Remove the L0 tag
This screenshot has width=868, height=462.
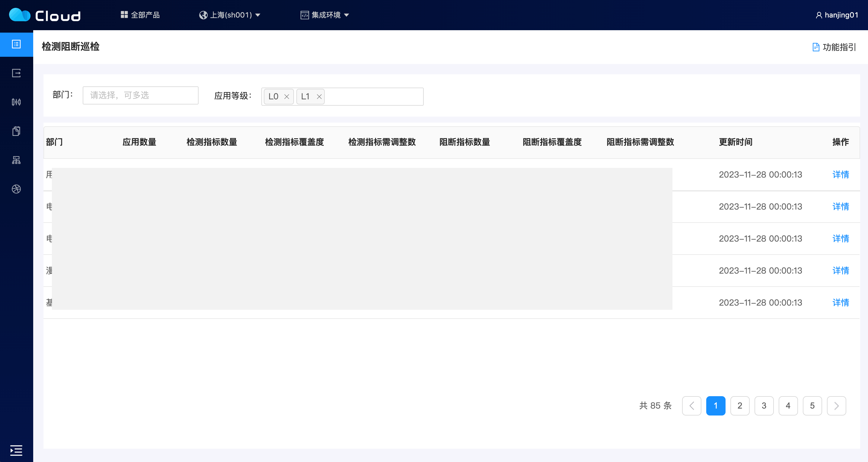click(286, 97)
